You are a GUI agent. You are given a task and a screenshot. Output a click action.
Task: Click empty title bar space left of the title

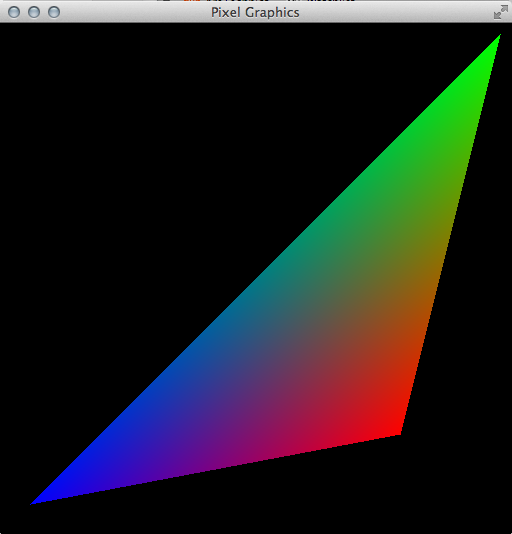(136, 12)
